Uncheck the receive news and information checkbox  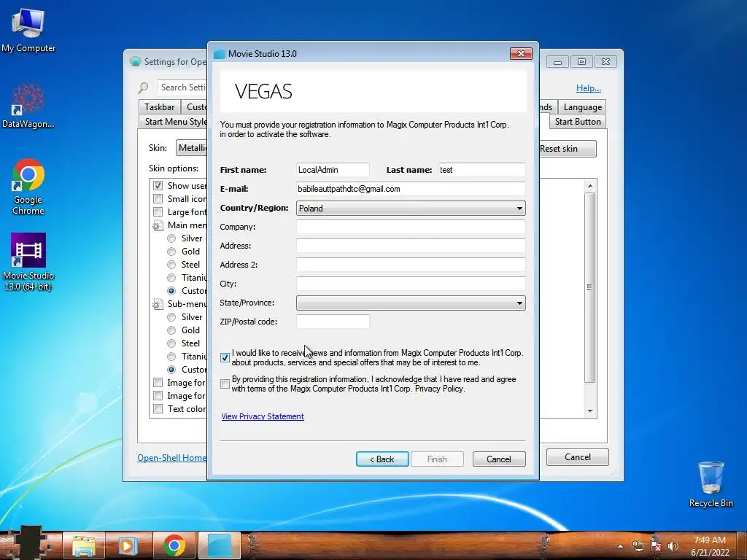click(225, 357)
